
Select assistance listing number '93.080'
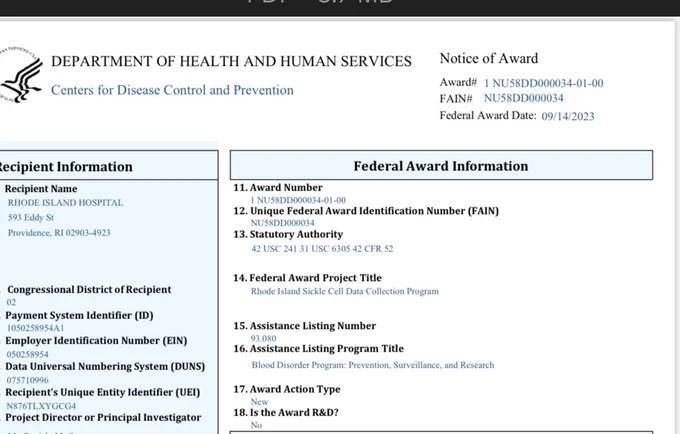coord(264,339)
